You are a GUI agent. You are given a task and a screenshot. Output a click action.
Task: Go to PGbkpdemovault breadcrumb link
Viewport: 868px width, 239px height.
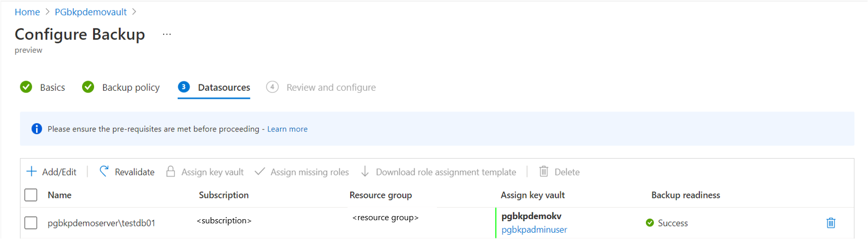click(x=90, y=12)
